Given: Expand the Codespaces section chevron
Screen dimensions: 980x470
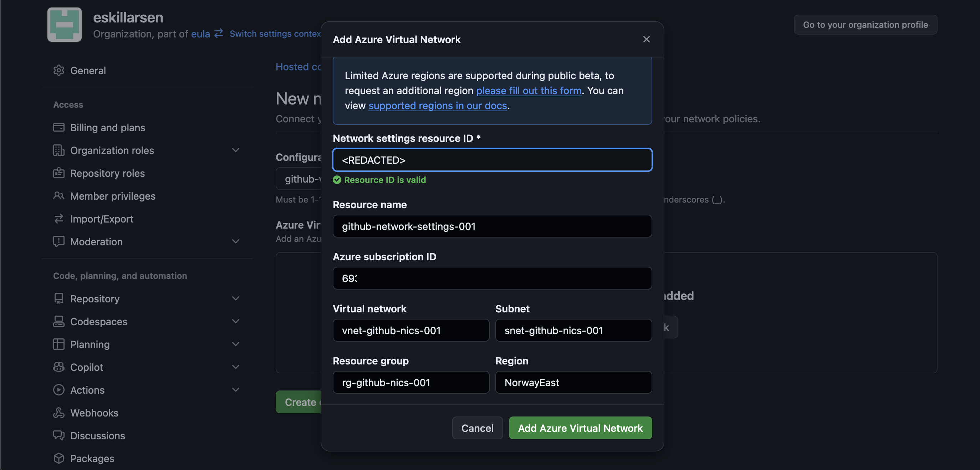Looking at the screenshot, I should click(x=236, y=321).
